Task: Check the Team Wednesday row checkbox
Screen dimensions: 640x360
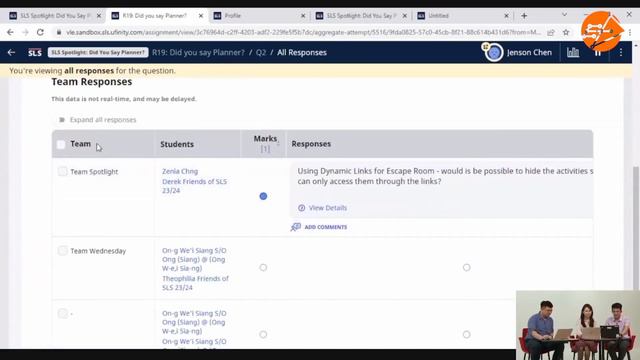Action: coord(62,251)
